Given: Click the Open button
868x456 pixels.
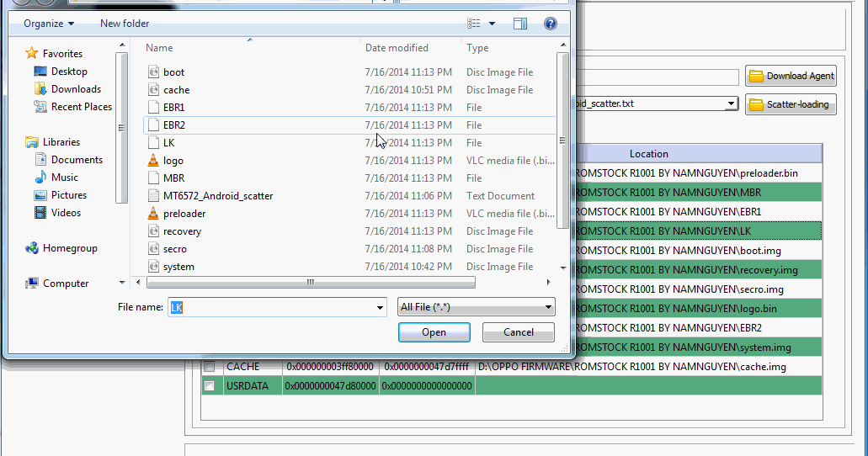Looking at the screenshot, I should click(x=434, y=332).
